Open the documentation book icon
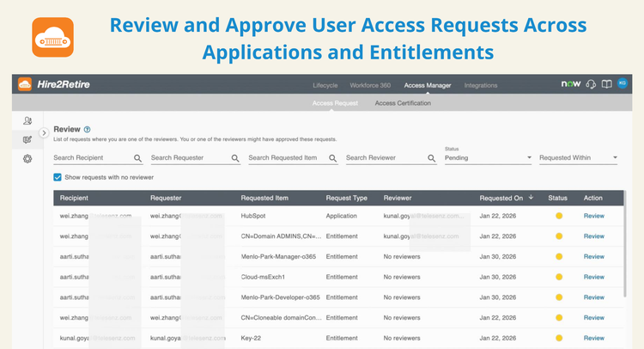Viewport: 644px width, 349px height. click(606, 84)
